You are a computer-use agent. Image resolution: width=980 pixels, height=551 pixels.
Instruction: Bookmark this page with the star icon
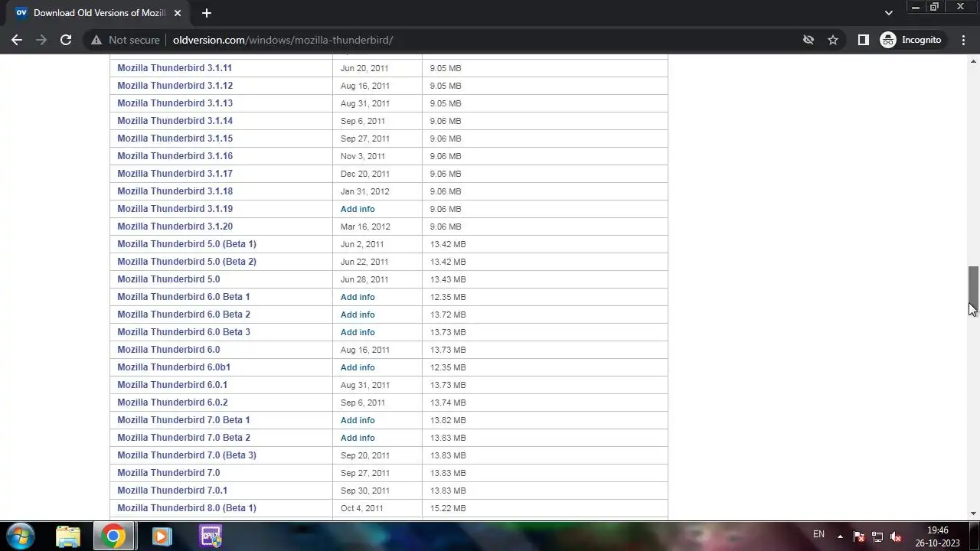[833, 40]
